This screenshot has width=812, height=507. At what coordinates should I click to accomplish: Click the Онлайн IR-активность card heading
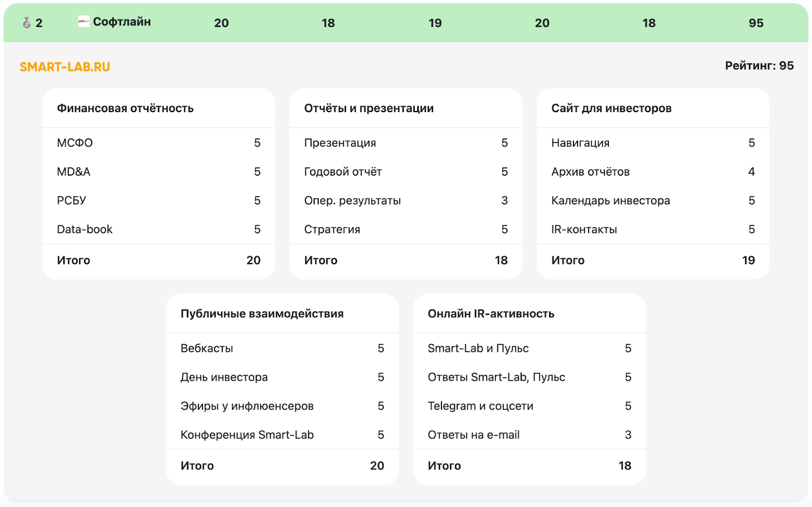click(491, 314)
